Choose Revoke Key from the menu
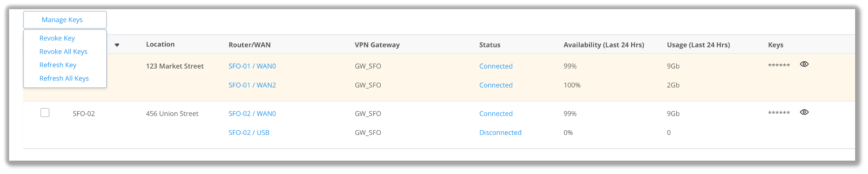Image resolution: width=868 pixels, height=174 pixels. 57,38
